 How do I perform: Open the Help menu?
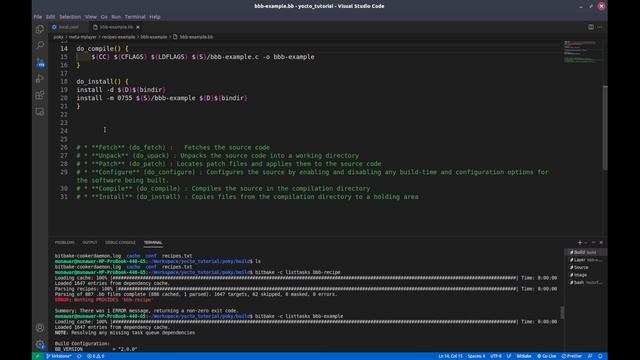[155, 17]
